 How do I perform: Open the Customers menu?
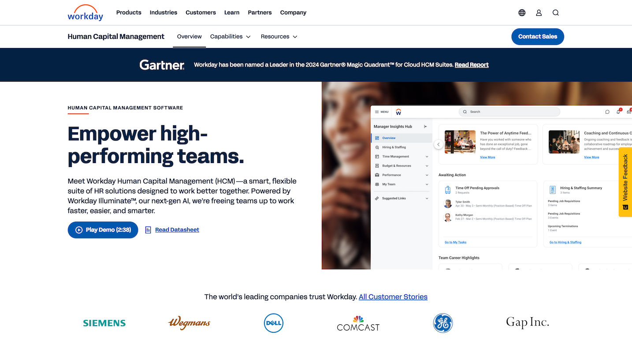pos(201,12)
